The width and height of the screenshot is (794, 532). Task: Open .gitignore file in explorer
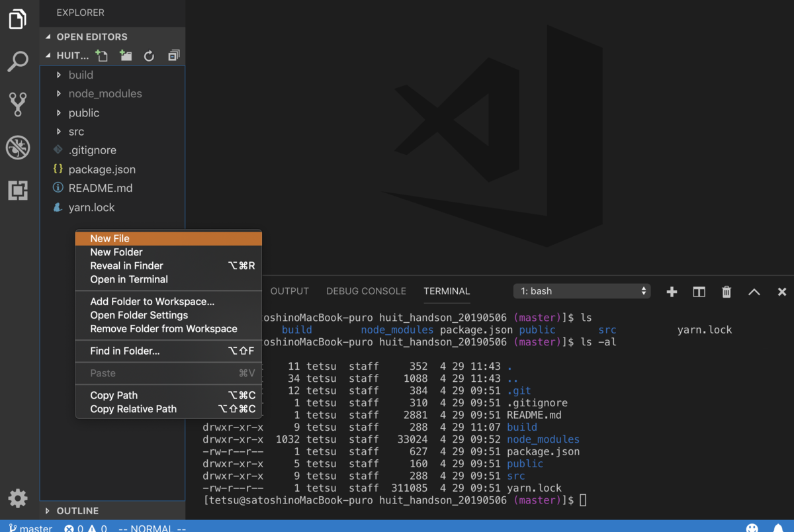coord(112,150)
